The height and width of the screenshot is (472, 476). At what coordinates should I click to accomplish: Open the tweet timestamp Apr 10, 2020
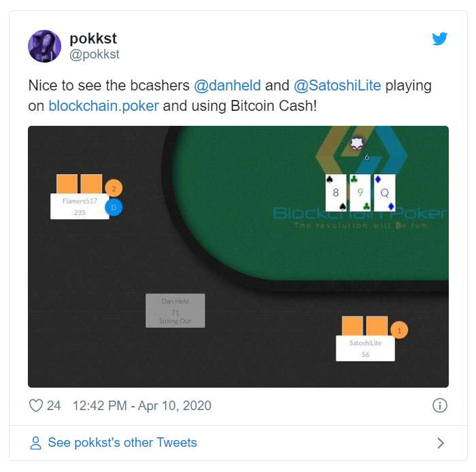pos(142,405)
